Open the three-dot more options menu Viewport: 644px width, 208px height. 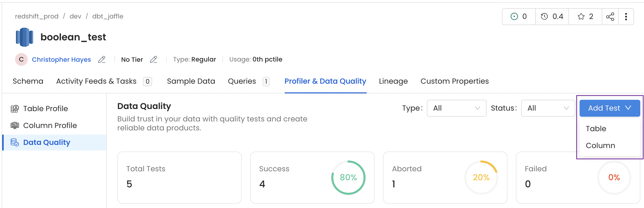(626, 17)
